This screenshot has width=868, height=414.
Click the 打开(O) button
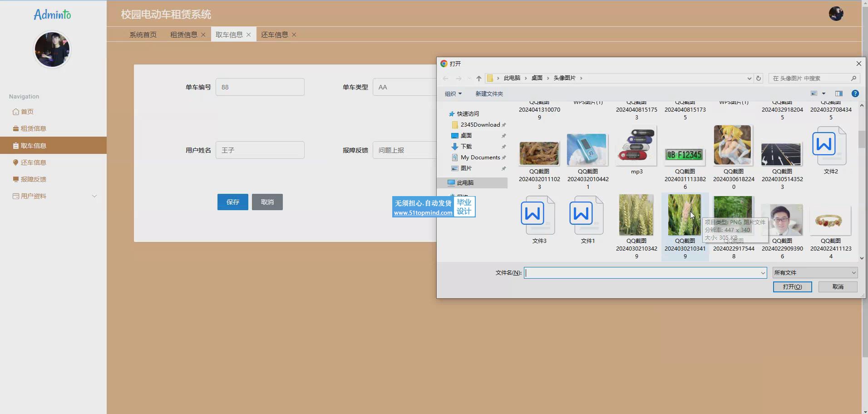[792, 287]
